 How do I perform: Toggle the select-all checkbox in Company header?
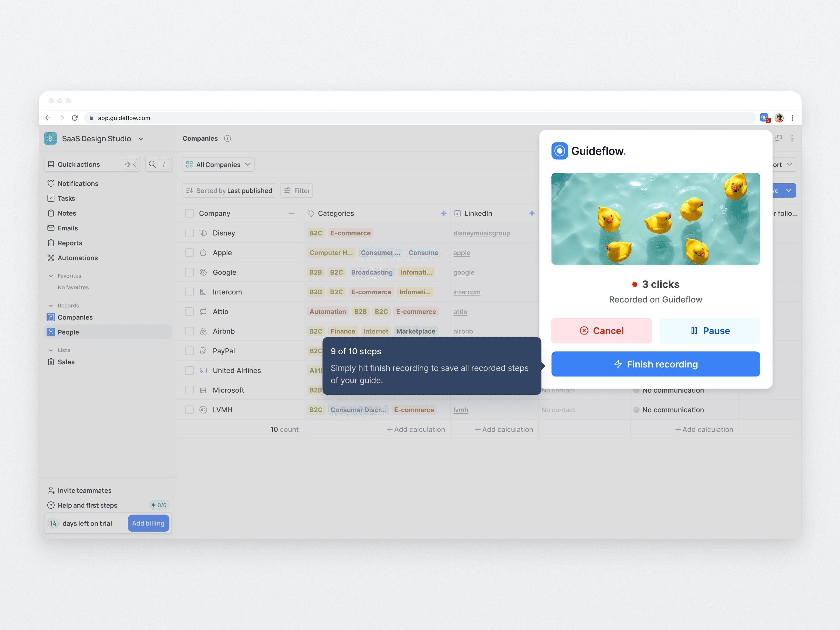pos(190,213)
